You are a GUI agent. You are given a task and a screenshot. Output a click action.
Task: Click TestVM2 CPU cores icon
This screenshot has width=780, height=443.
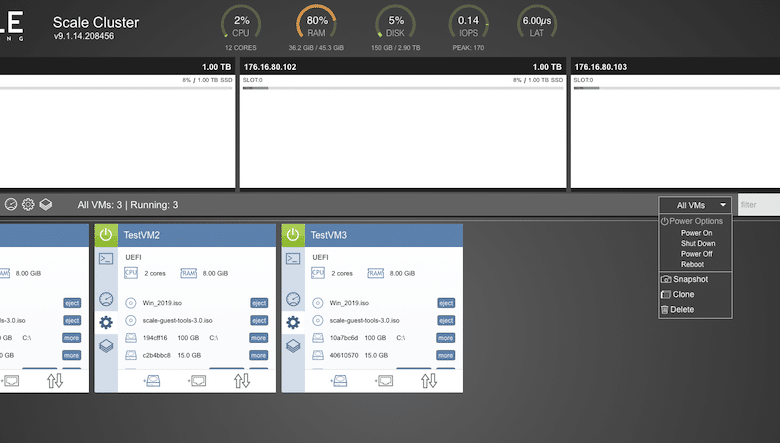[131, 273]
